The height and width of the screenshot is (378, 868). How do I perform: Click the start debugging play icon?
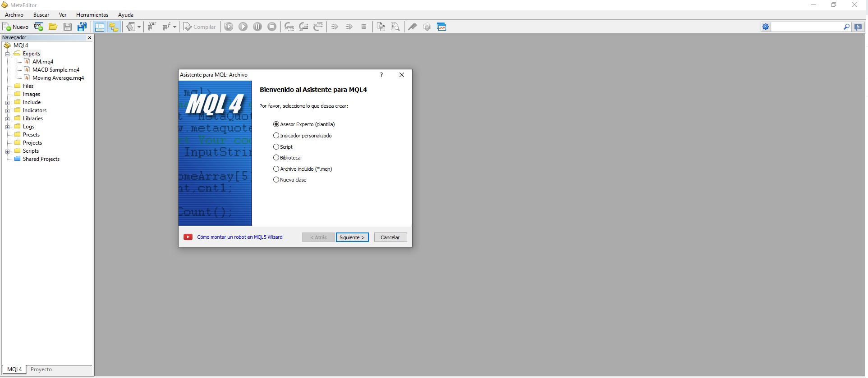[243, 27]
